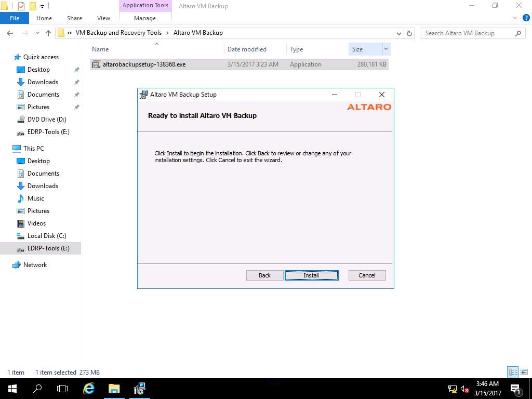Image resolution: width=532 pixels, height=399 pixels.
Task: Open the Manage tab under Application Tools
Action: [145, 18]
